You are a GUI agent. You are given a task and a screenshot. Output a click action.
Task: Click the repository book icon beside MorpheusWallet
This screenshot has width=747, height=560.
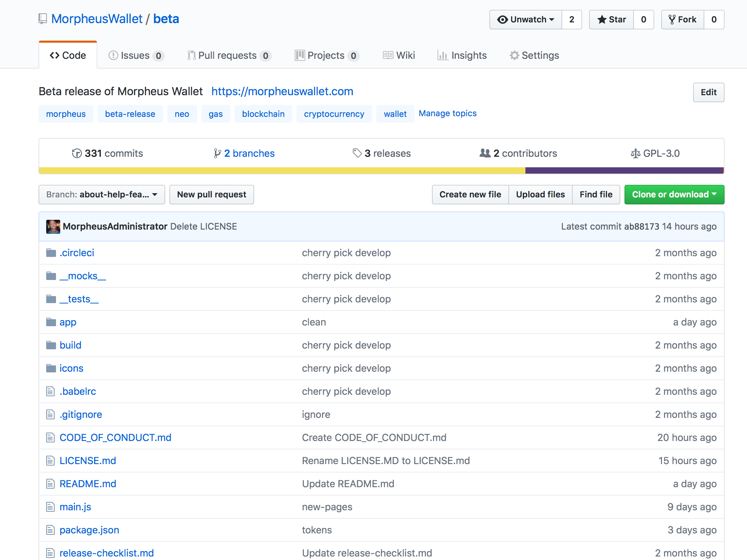(x=43, y=19)
